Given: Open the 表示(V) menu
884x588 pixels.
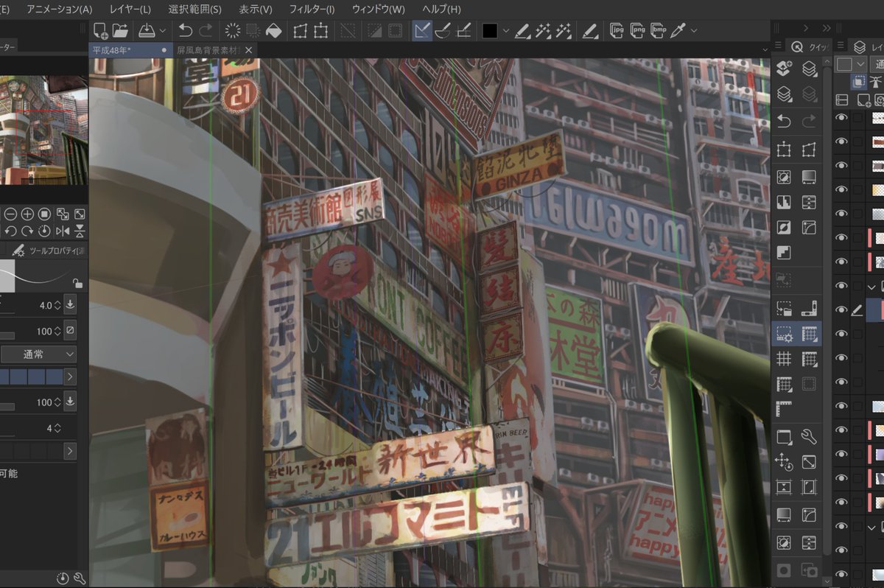Looking at the screenshot, I should [256, 9].
